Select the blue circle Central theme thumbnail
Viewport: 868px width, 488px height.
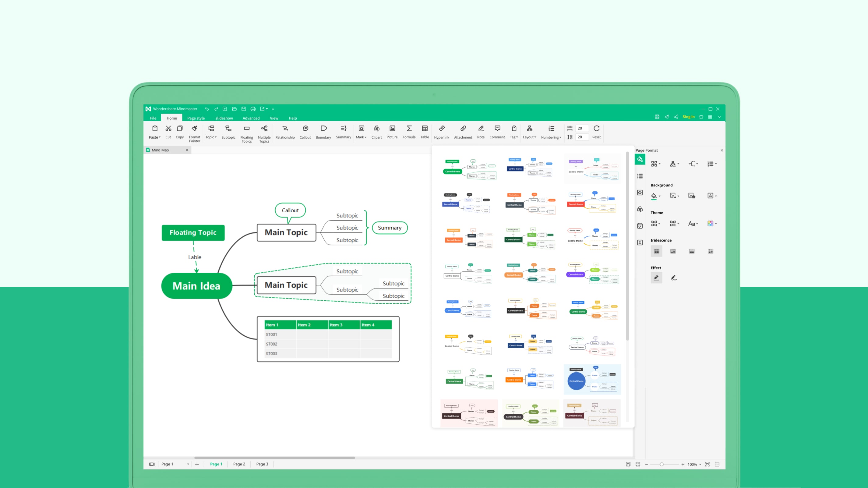[592, 380]
